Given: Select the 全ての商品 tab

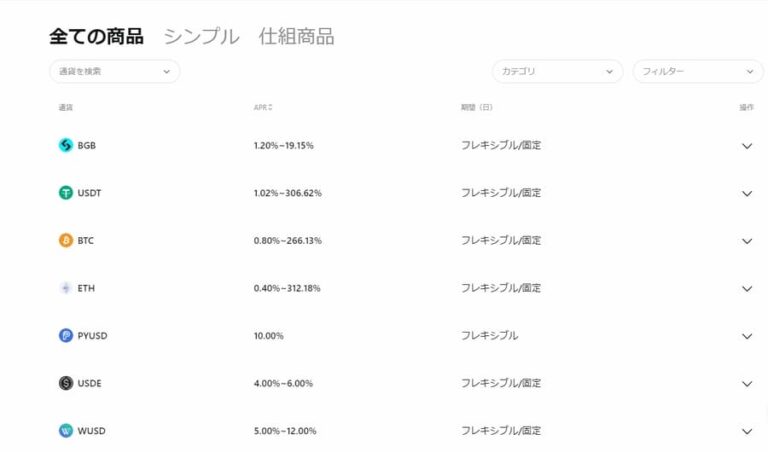Looking at the screenshot, I should click(96, 37).
